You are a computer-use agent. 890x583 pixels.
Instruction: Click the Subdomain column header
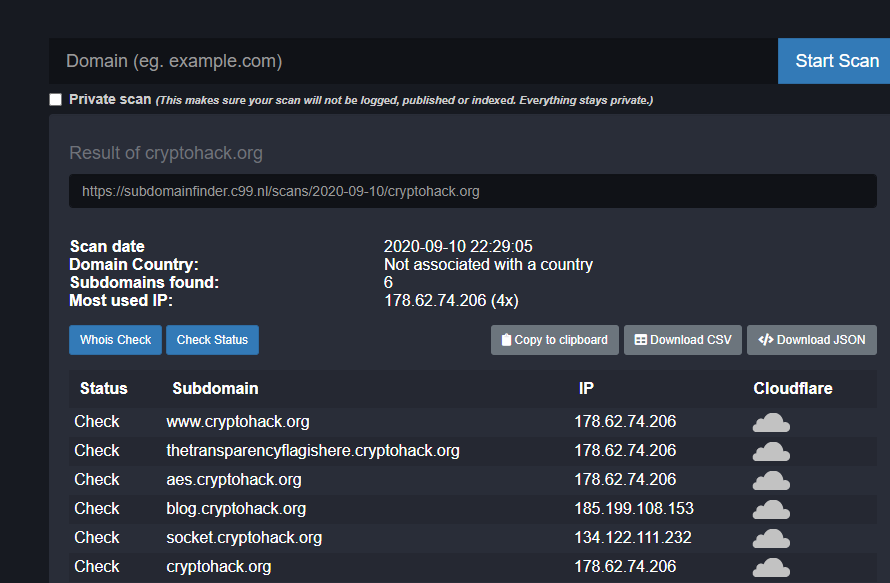215,388
